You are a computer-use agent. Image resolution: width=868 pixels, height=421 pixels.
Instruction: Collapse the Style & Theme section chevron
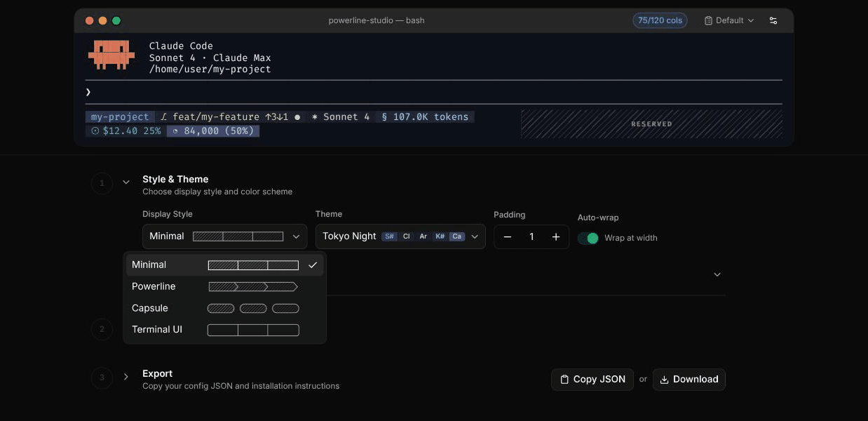pos(126,182)
